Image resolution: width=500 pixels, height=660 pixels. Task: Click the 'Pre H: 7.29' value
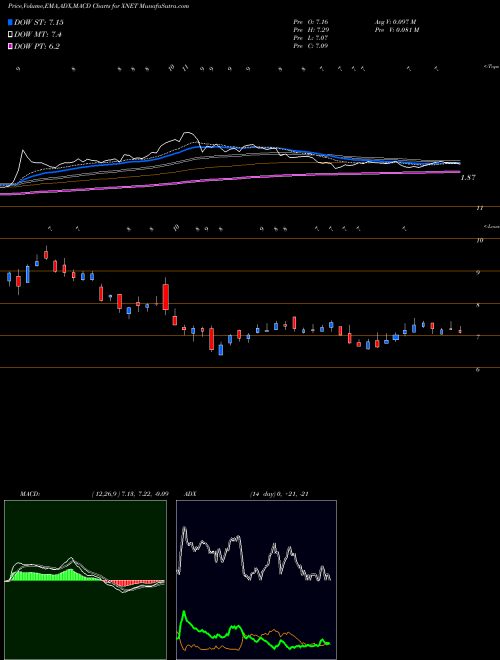pos(311,30)
